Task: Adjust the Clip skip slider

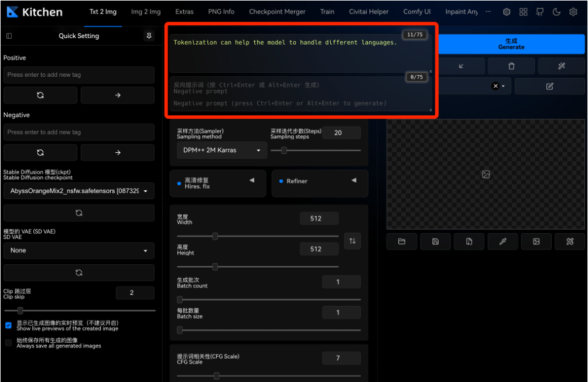Action: point(80,311)
